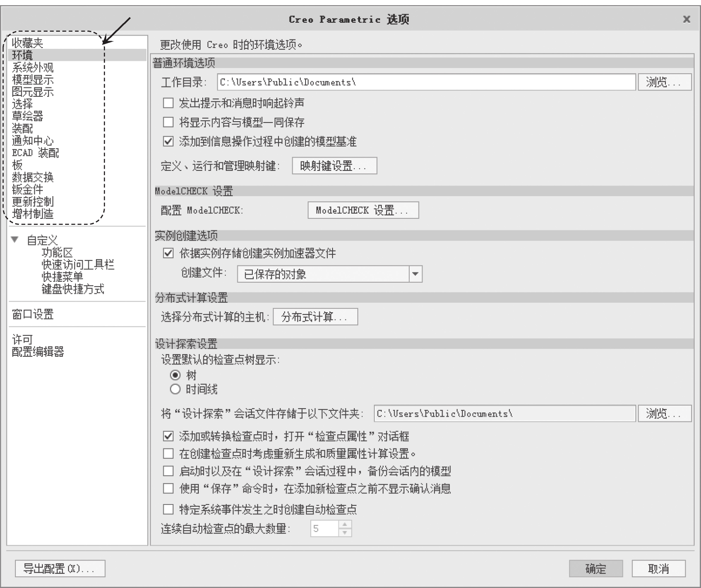Open 数据交换 settings

point(33,177)
